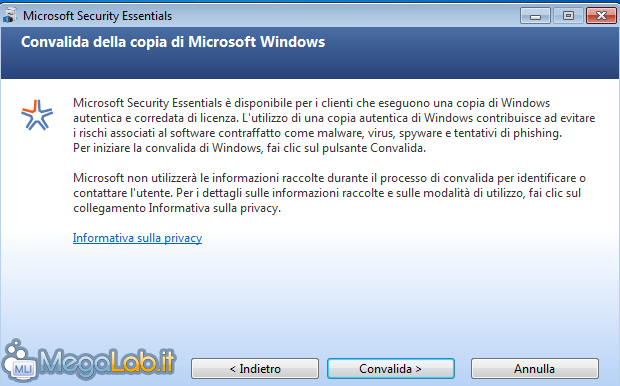Click the Microsoft Security Essentials title bar icon
620x386 pixels.
[x=10, y=15]
